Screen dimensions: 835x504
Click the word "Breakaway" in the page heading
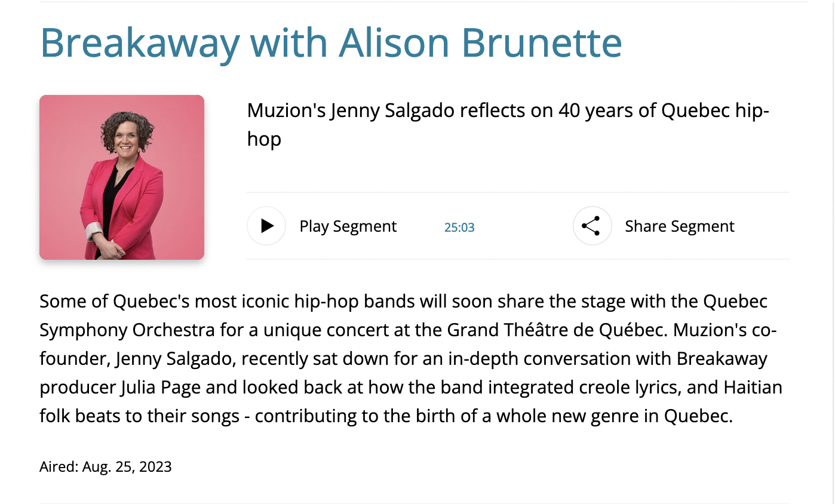pyautogui.click(x=140, y=42)
